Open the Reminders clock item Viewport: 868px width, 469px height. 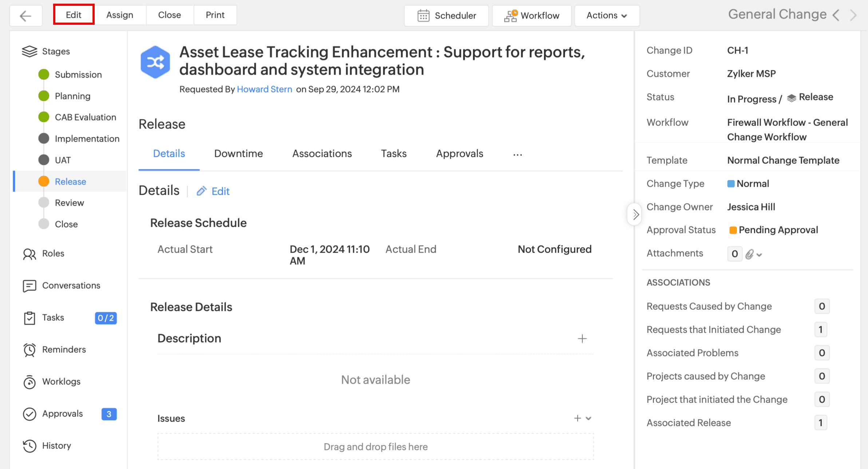63,350
